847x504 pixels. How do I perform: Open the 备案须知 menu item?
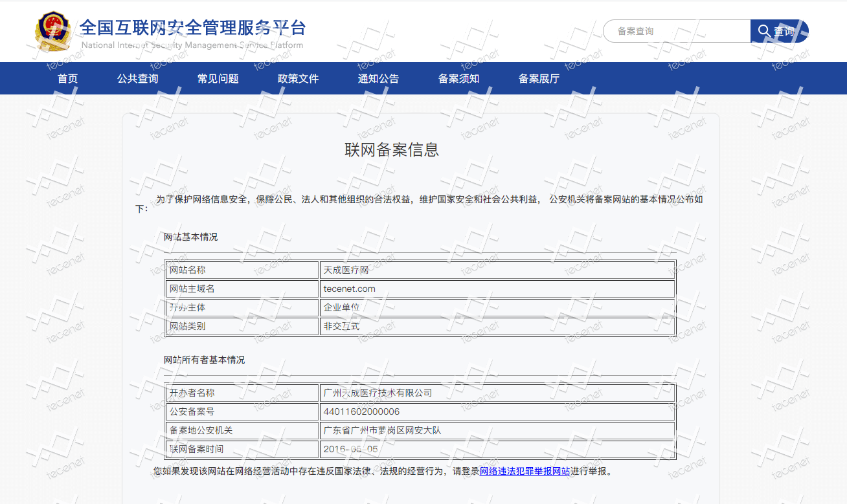coord(458,78)
